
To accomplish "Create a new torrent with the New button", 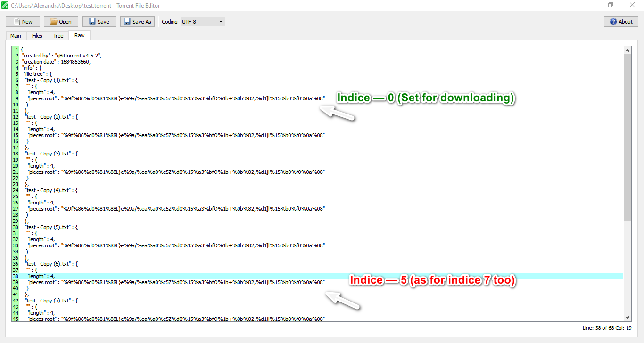I will [22, 21].
